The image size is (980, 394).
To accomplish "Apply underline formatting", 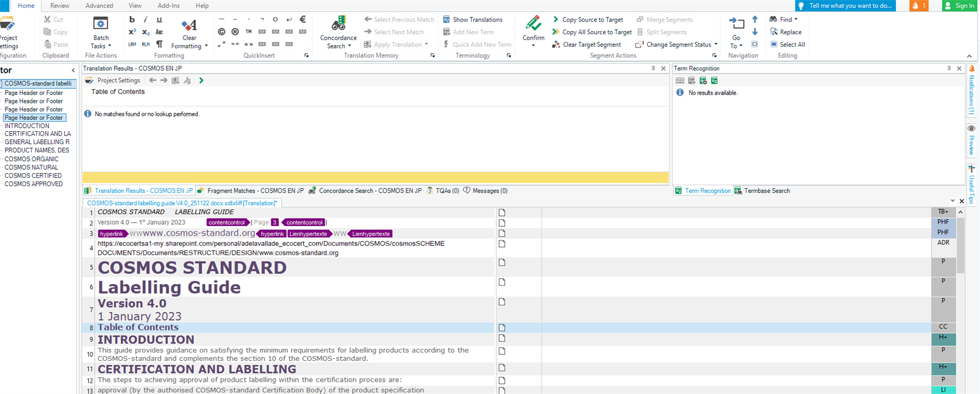I will tap(159, 20).
